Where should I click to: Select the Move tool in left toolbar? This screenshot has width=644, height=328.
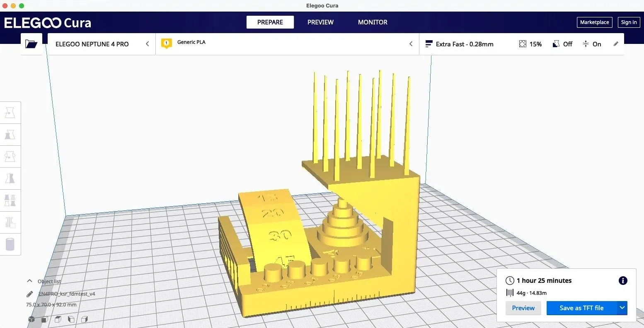(10, 113)
